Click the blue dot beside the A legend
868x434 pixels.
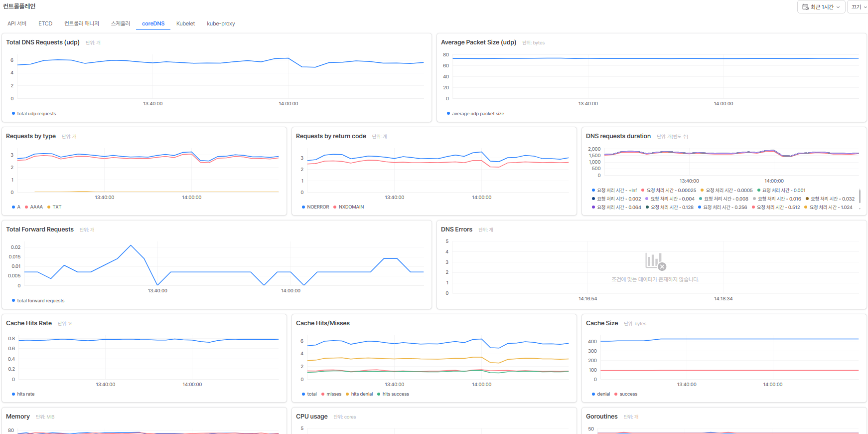coord(13,207)
